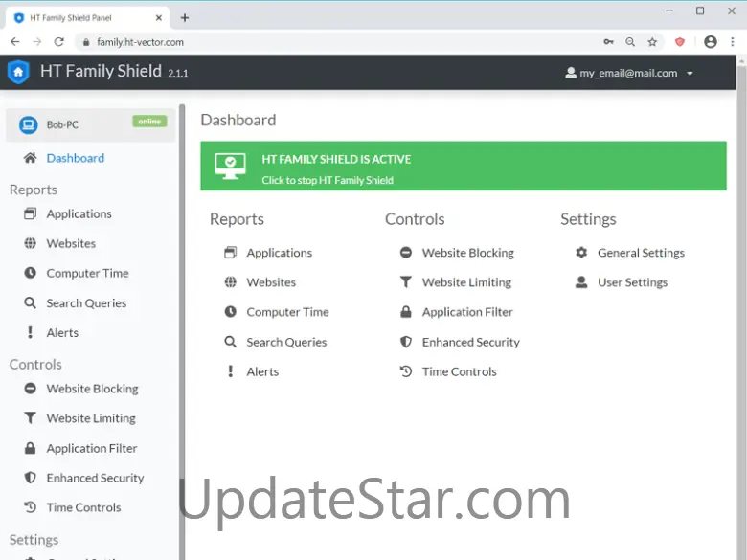Go to sidebar Website Limiting
The image size is (747, 560).
point(91,418)
